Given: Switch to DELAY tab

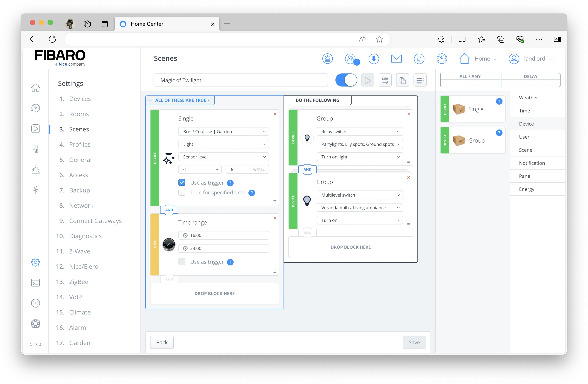Looking at the screenshot, I should click(530, 76).
